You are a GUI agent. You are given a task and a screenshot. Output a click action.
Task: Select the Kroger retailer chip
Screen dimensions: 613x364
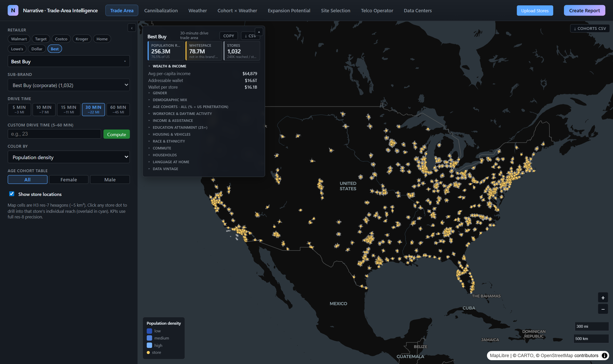coord(82,39)
